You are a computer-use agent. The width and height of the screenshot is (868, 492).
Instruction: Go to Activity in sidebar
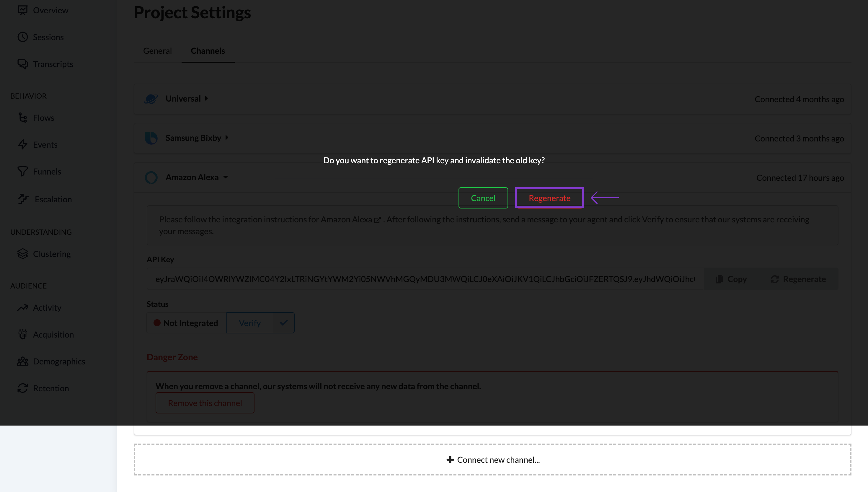(47, 307)
